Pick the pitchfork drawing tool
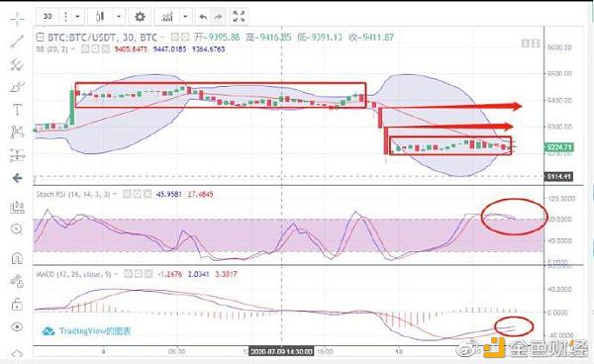 (17, 64)
